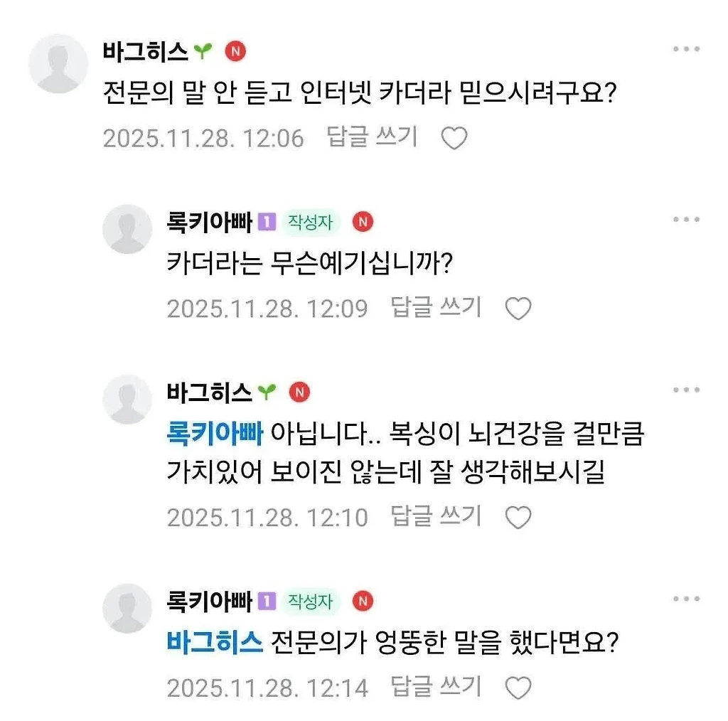Click the 2025.11.28. 12:14 timestamp

point(267,688)
